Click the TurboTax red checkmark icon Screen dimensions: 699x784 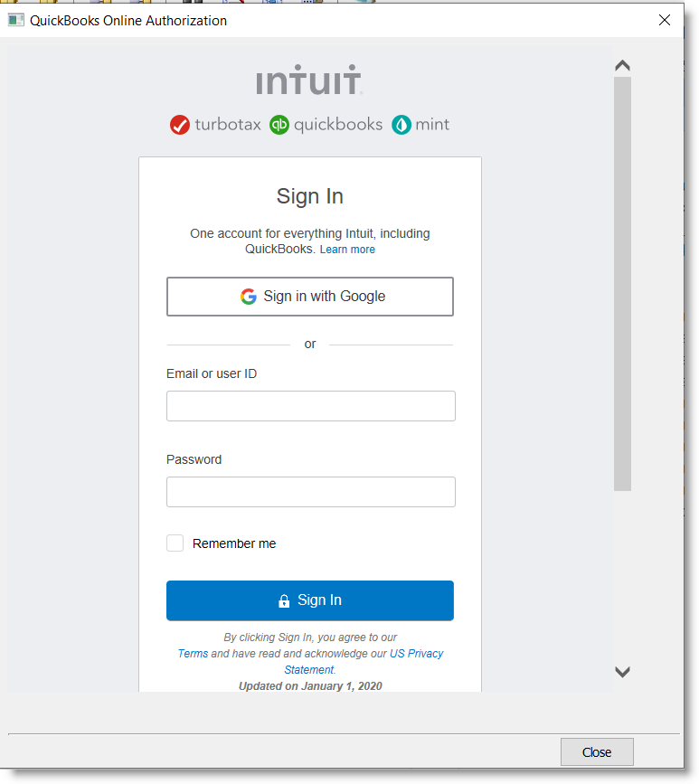point(180,125)
